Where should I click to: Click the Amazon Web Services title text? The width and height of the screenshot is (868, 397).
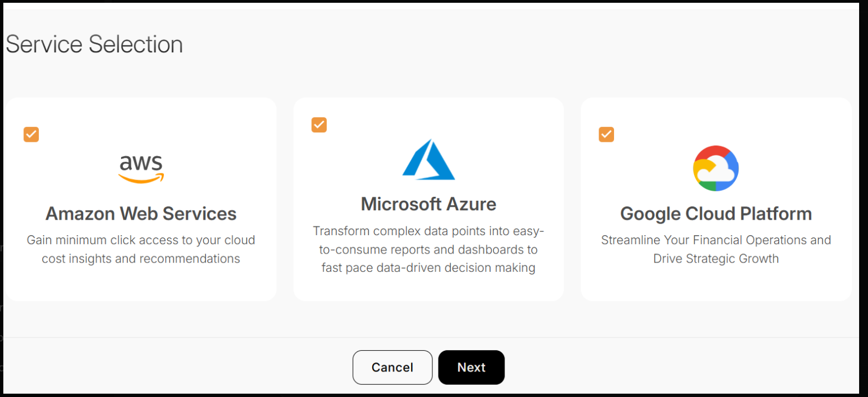[x=141, y=214]
